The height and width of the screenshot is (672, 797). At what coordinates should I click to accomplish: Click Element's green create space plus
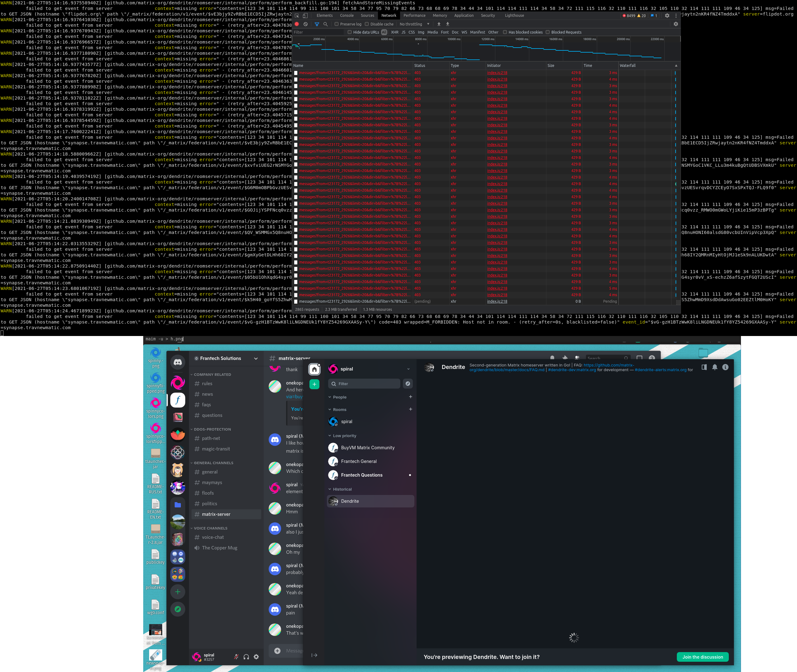[314, 385]
